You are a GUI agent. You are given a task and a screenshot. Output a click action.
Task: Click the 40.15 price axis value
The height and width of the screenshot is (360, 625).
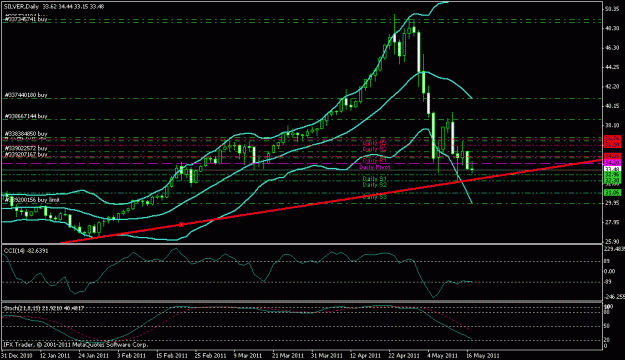(612, 106)
